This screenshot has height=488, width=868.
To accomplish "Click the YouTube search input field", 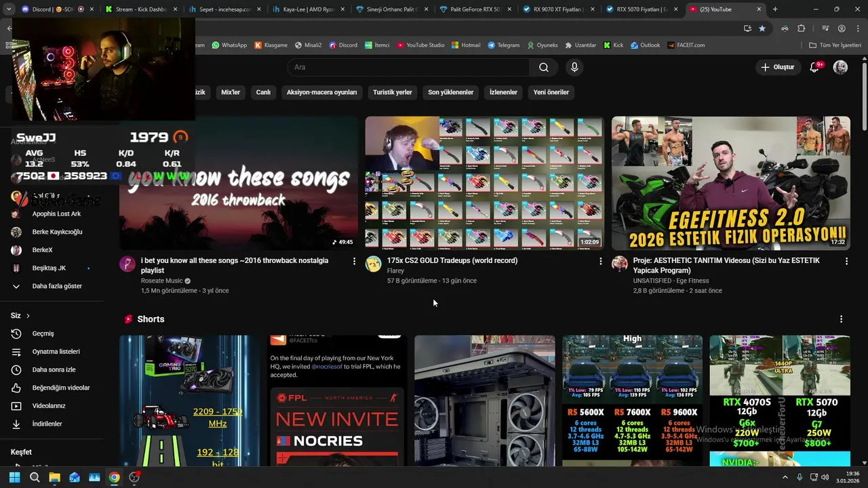I will pos(409,67).
